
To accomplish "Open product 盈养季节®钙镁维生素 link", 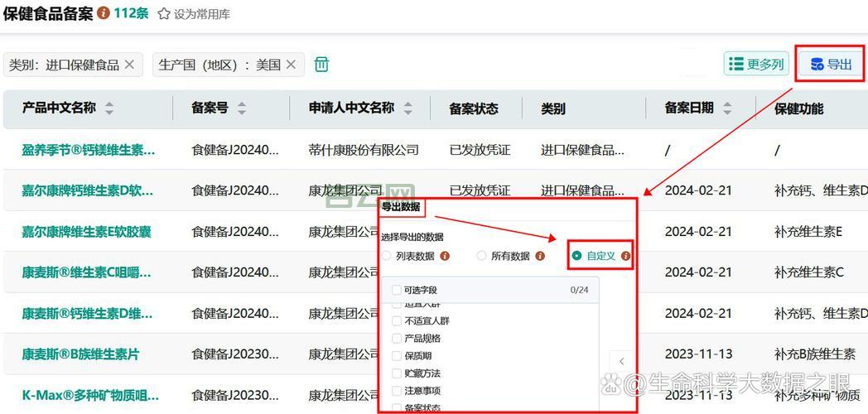I will point(89,149).
